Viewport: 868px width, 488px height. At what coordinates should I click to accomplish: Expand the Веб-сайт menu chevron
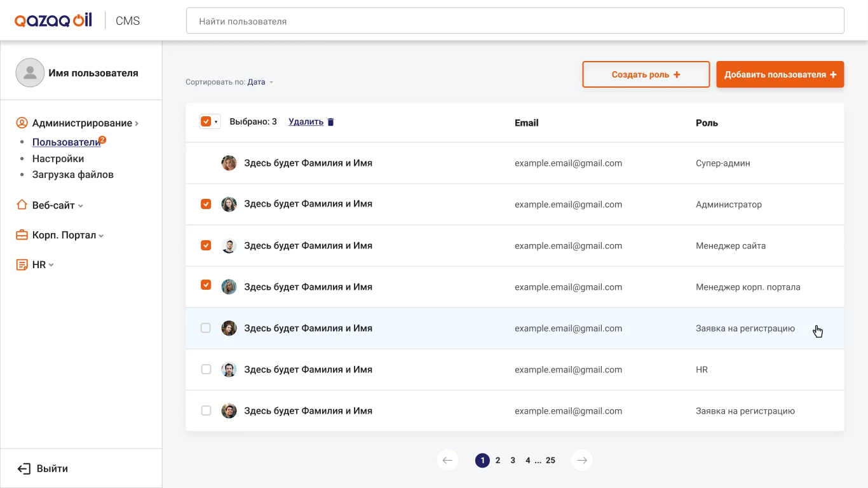point(80,206)
